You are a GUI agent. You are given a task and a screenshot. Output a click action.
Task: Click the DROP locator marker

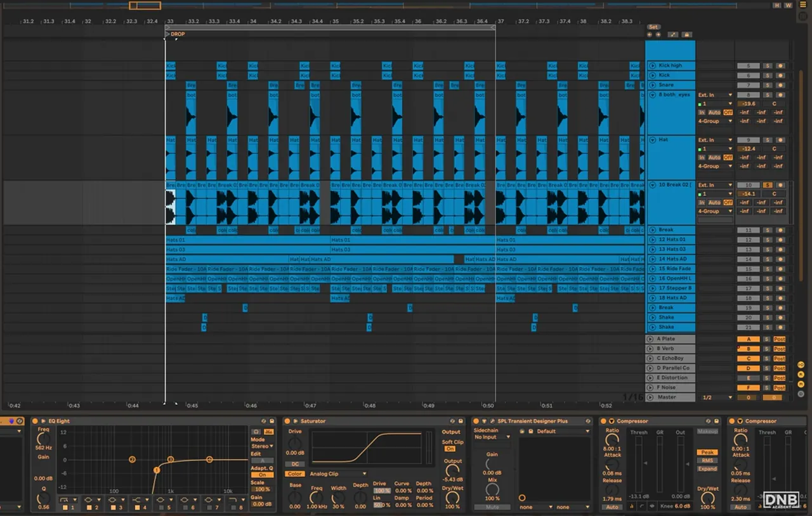tap(175, 34)
